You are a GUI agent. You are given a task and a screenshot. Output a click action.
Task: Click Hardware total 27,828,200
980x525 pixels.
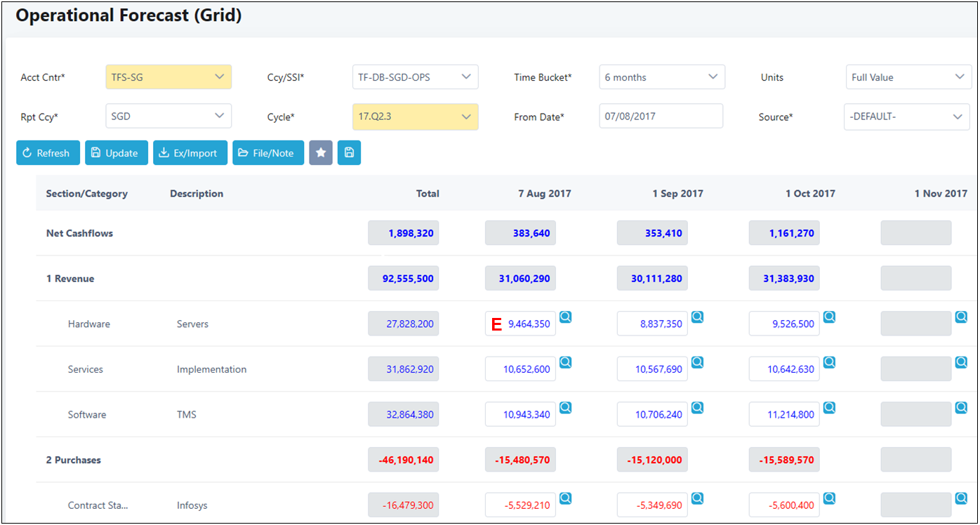pos(404,324)
